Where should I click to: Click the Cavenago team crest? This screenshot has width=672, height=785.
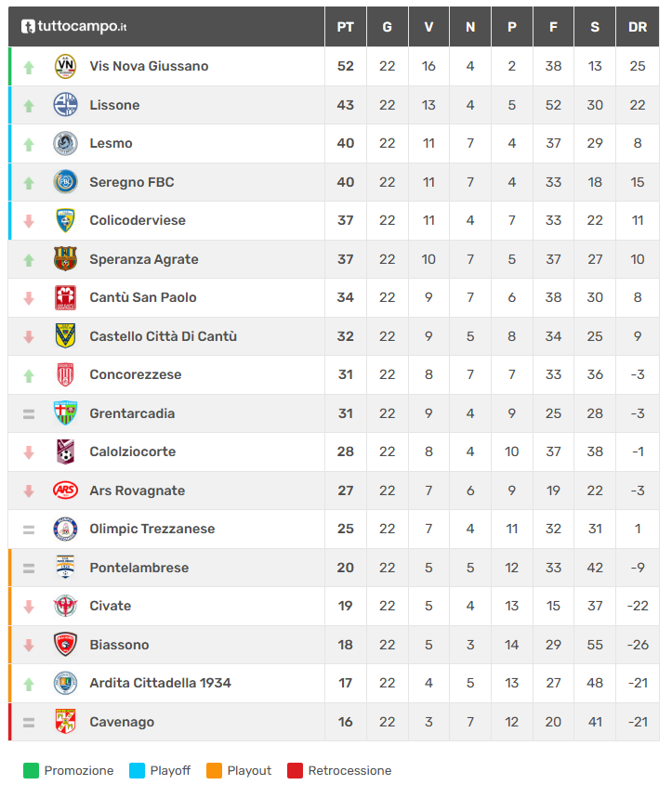65,722
